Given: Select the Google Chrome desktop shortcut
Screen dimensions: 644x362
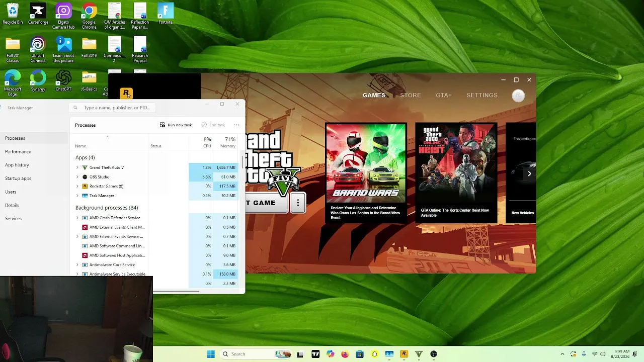Looking at the screenshot, I should pos(89,17).
